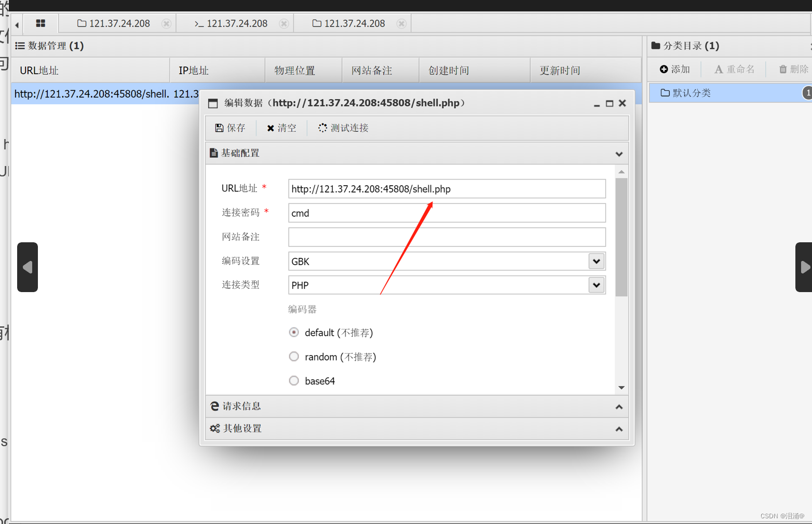The width and height of the screenshot is (812, 524).
Task: Expand the 其他设置 section
Action: pos(619,429)
